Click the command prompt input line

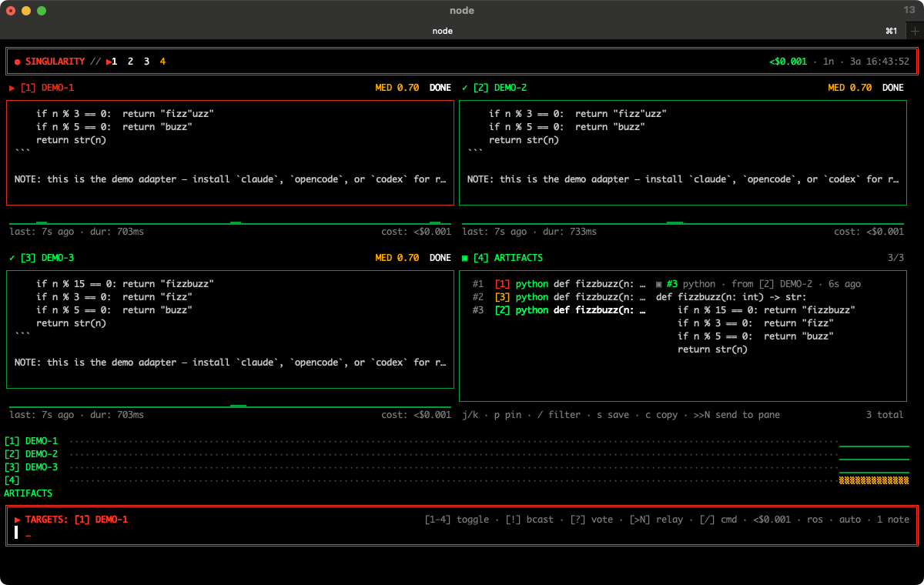[x=462, y=533]
